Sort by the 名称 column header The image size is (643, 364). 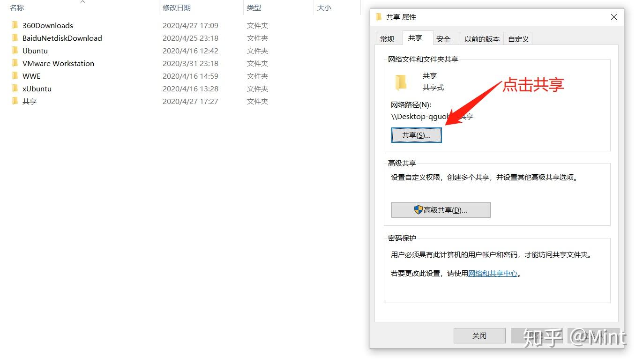(17, 7)
